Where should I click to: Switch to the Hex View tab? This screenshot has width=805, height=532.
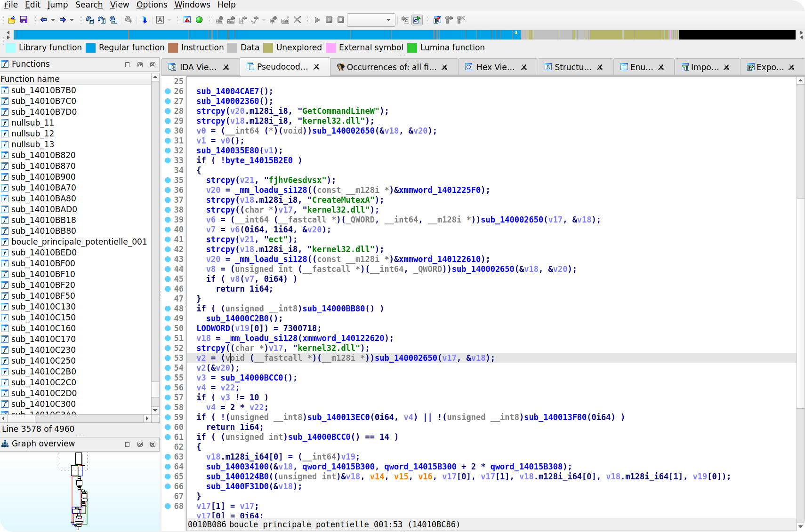pos(495,67)
